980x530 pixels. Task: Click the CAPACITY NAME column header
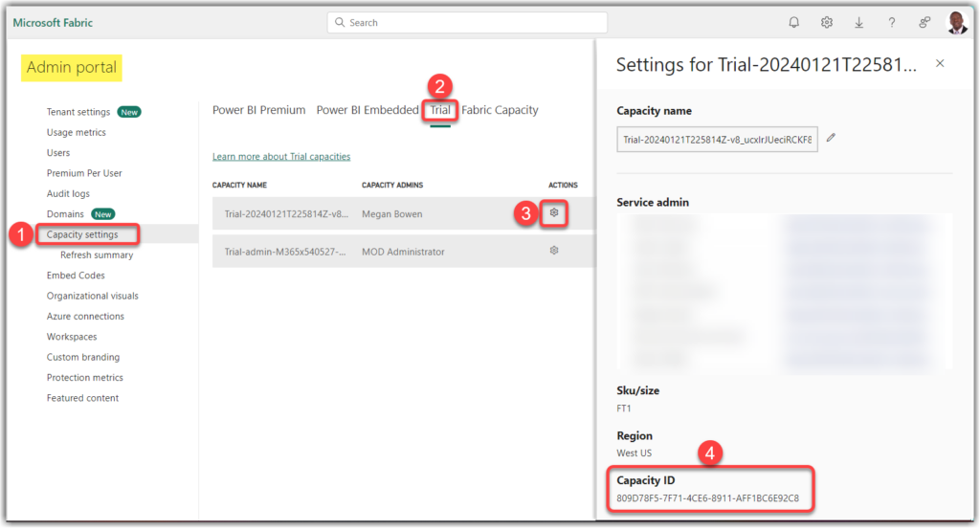pyautogui.click(x=239, y=185)
